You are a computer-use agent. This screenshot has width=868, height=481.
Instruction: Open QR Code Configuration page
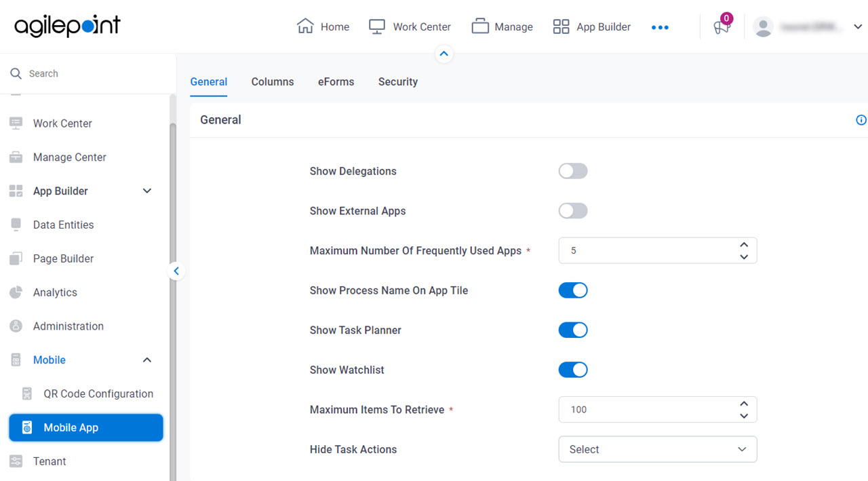98,393
